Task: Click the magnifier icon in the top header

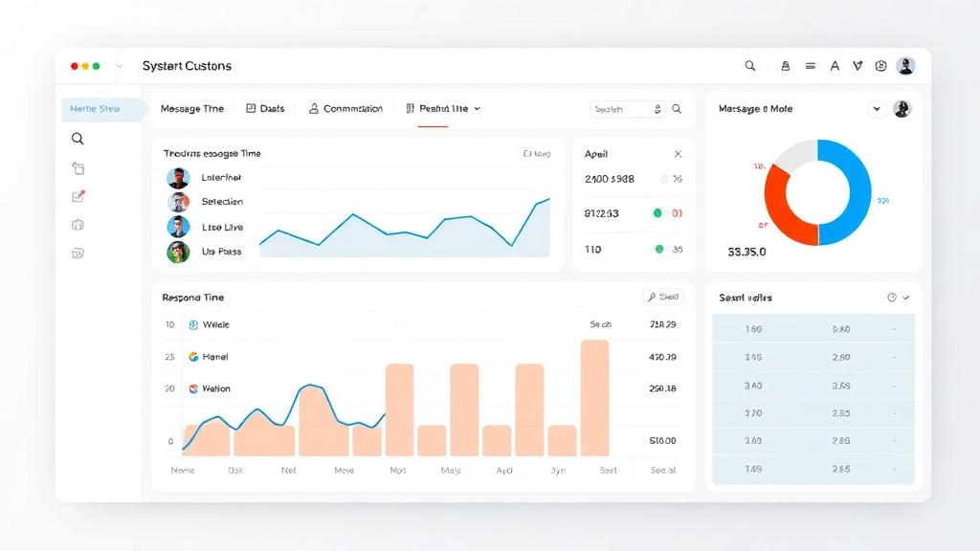Action: tap(750, 66)
